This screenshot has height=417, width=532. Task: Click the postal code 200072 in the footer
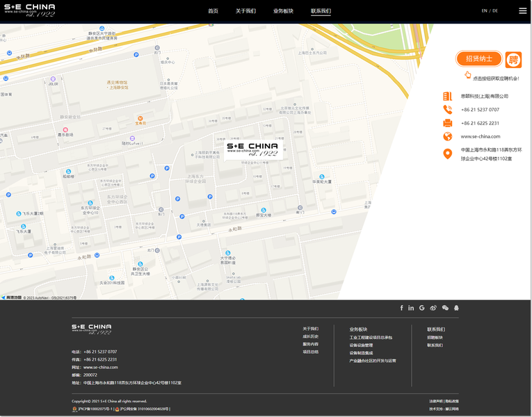(90, 375)
